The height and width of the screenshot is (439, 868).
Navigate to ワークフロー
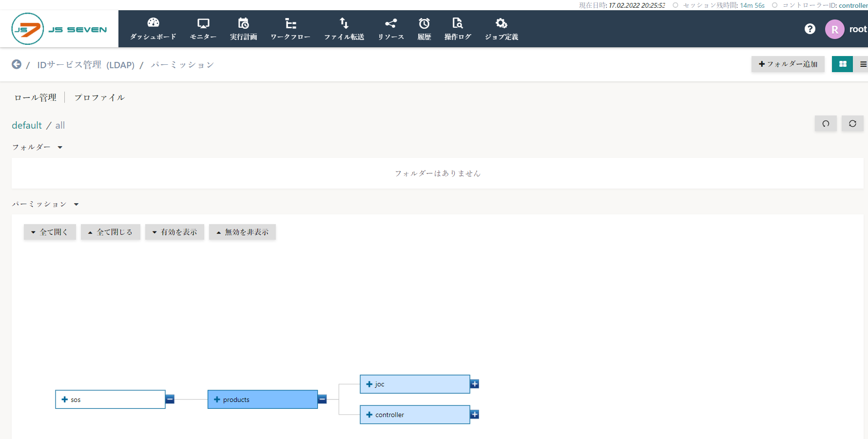click(290, 28)
